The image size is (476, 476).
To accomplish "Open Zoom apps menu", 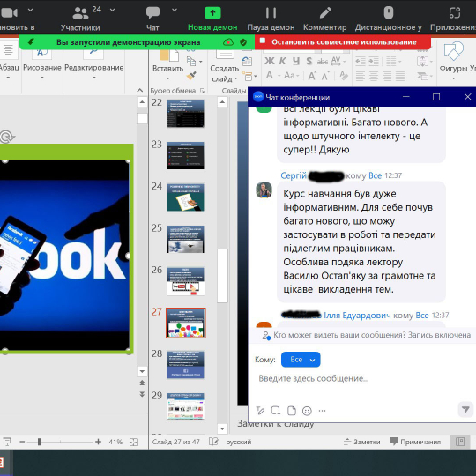I will pyautogui.click(x=454, y=19).
